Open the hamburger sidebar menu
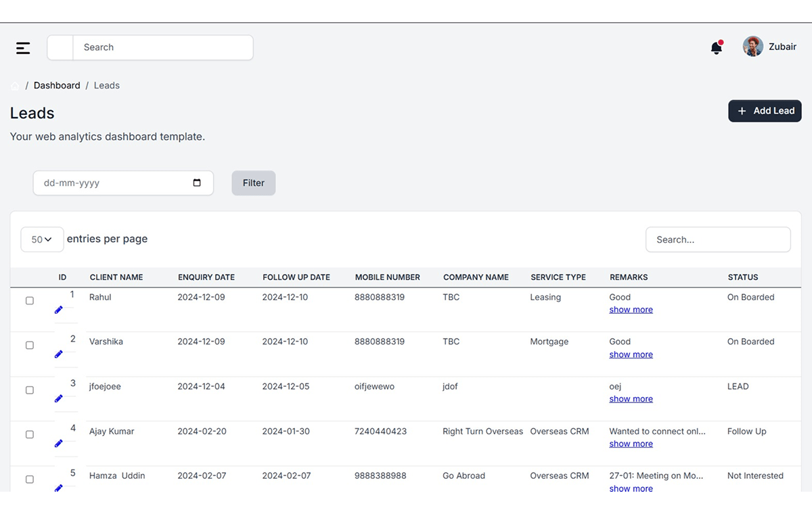 [23, 48]
